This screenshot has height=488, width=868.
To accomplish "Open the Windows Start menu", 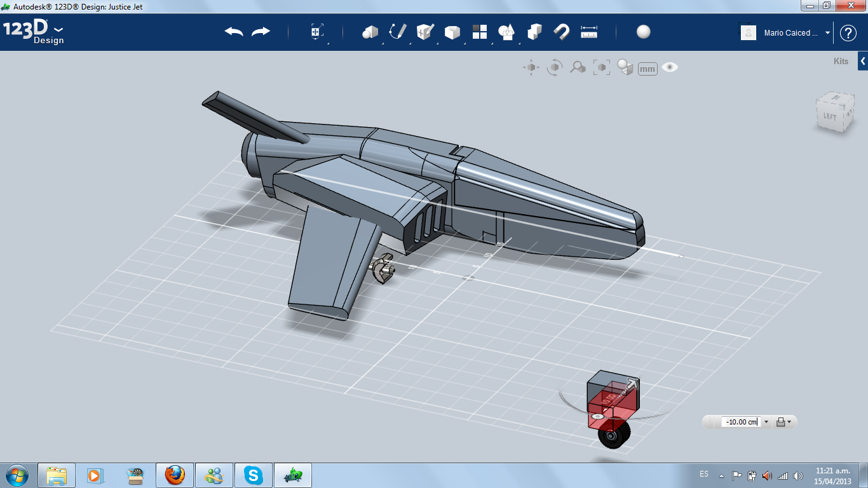I will [17, 475].
